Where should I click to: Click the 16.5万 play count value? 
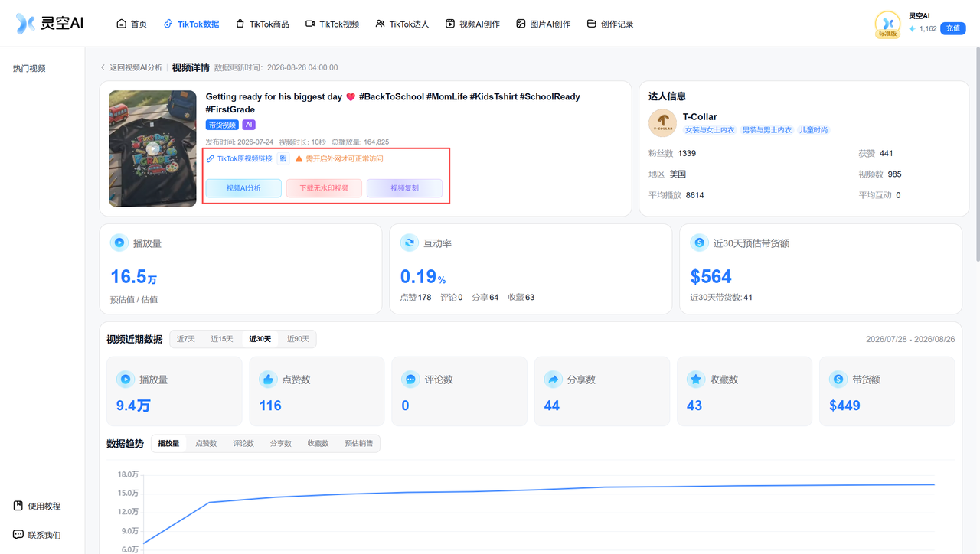133,277
